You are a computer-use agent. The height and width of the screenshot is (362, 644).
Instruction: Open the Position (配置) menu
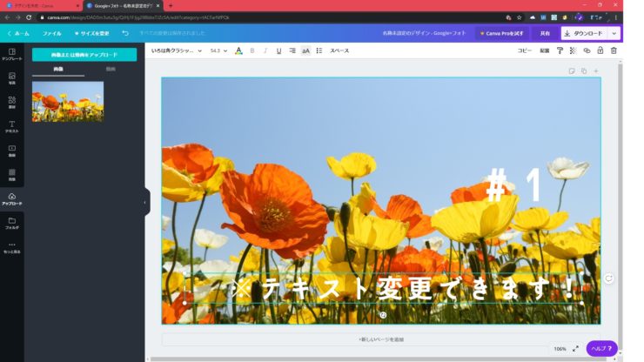click(x=545, y=50)
